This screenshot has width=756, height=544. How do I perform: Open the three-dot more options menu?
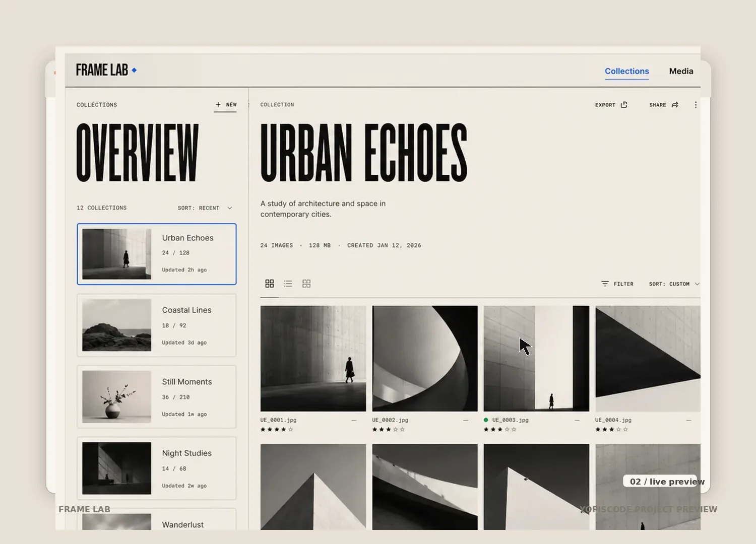pos(696,105)
